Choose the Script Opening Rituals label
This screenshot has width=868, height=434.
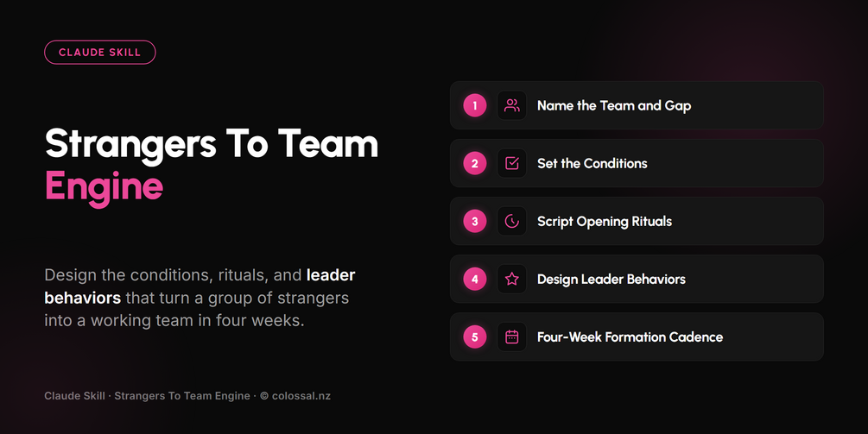(x=605, y=221)
